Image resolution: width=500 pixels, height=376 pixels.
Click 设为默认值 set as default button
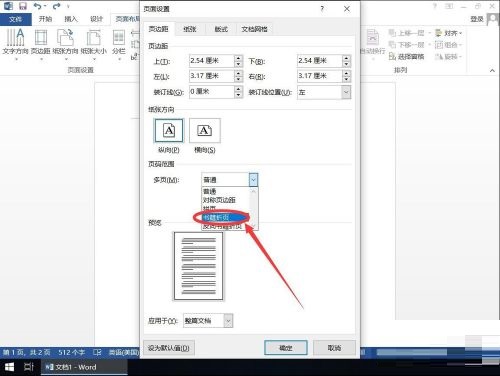click(x=169, y=348)
